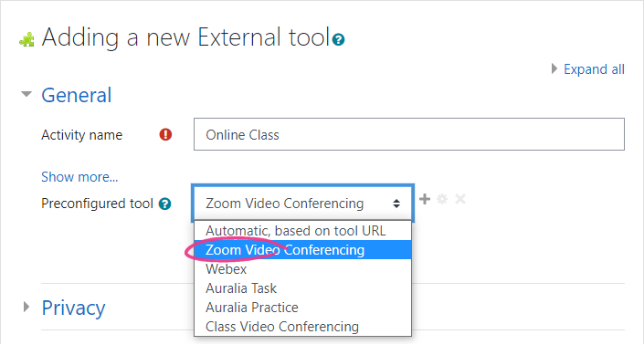Image resolution: width=644 pixels, height=345 pixels.
Task: Choose Class Video Conferencing option
Action: click(302, 327)
